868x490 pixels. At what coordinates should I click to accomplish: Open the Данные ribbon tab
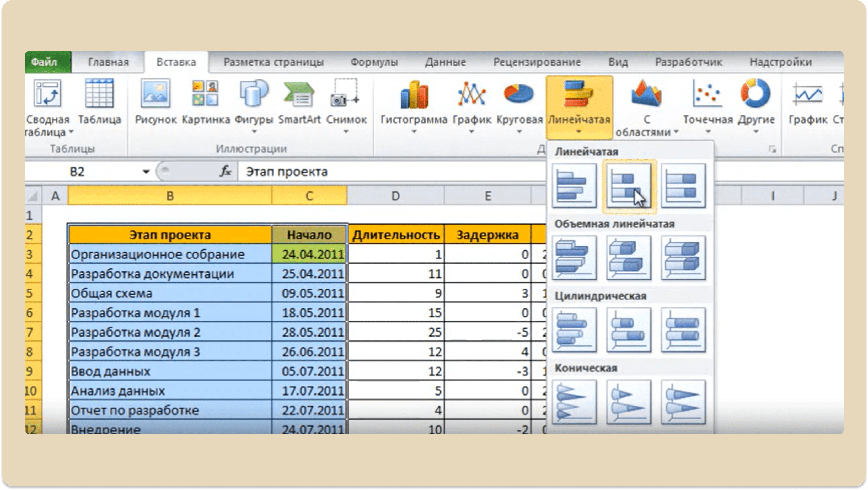[445, 62]
